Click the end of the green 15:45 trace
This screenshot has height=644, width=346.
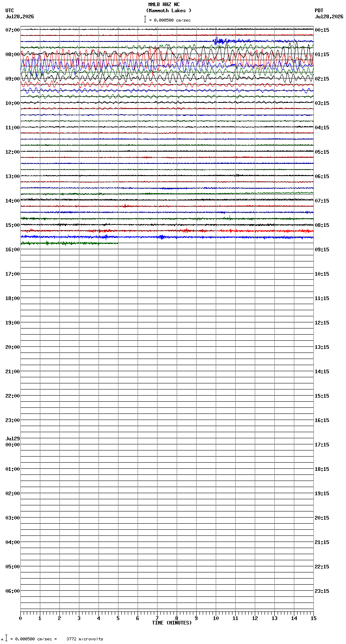click(x=117, y=243)
